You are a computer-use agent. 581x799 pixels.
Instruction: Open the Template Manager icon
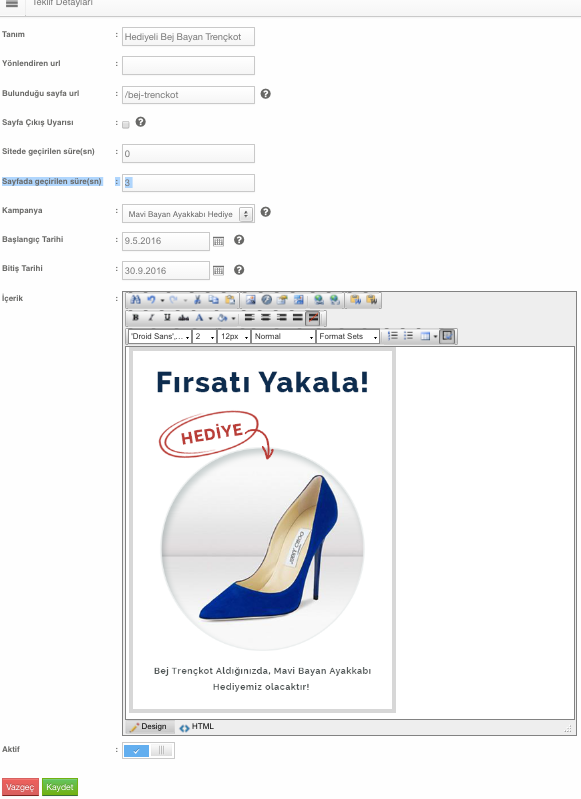point(299,300)
